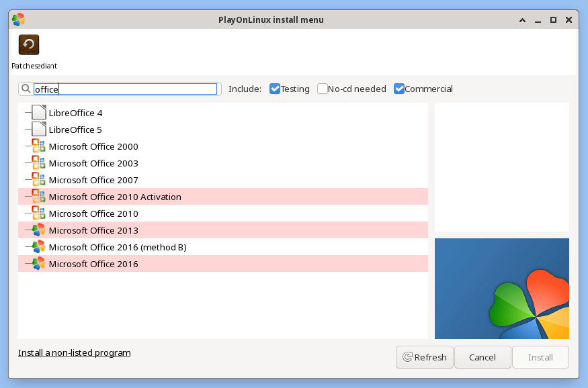
Task: Click the Cancel button
Action: point(482,357)
